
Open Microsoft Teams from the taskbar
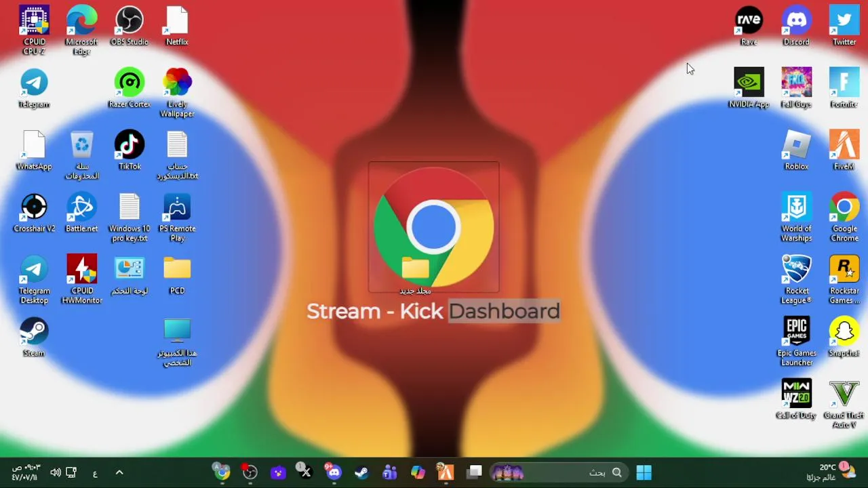(x=389, y=472)
